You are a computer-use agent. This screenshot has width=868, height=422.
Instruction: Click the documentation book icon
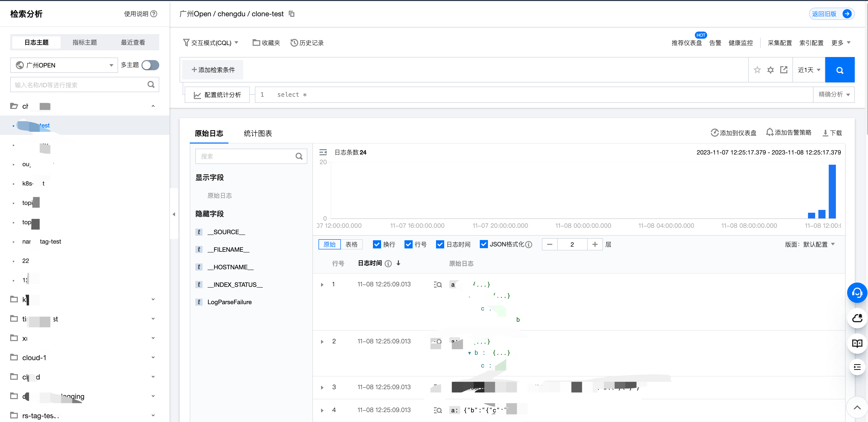[x=857, y=343]
